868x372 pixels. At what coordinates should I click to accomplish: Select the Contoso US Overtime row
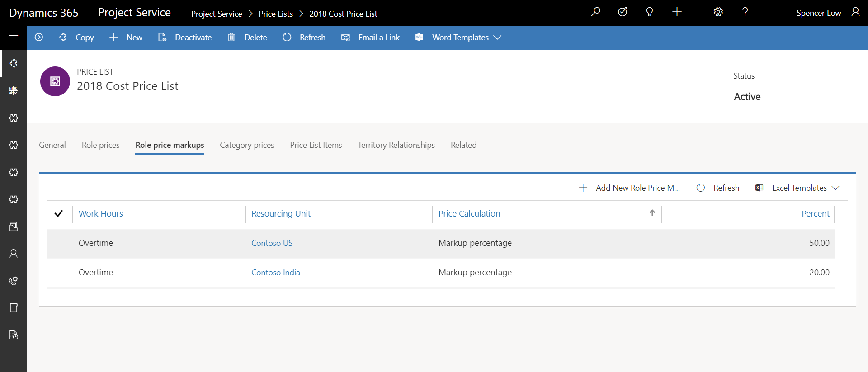[441, 243]
